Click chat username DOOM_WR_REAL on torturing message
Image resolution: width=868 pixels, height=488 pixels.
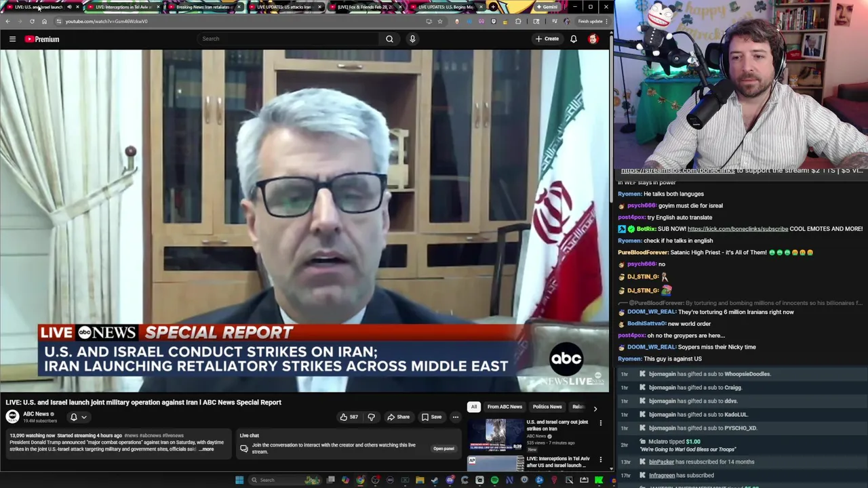(652, 312)
